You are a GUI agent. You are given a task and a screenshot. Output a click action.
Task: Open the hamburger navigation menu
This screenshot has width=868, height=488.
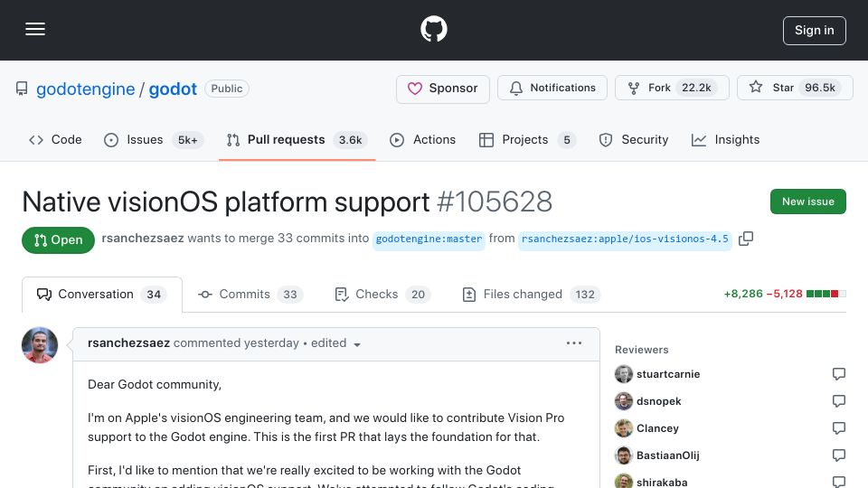(35, 29)
